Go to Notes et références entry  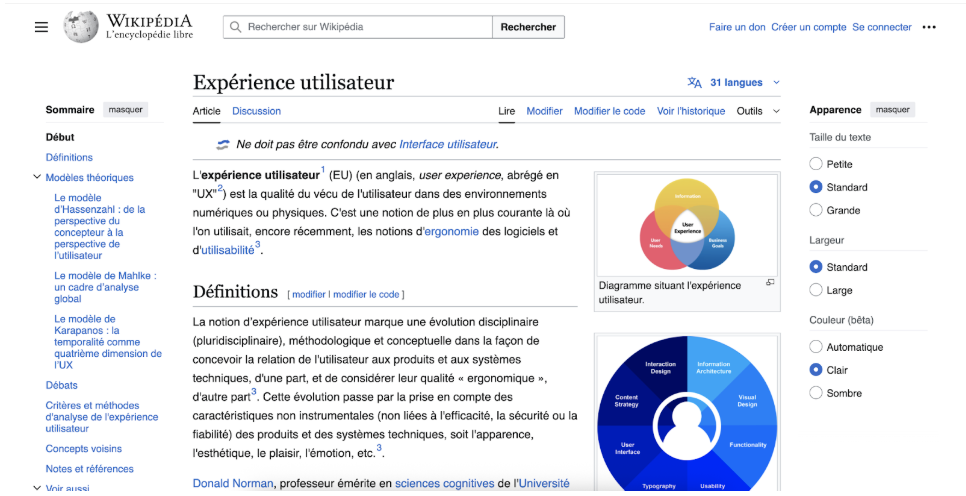tap(89, 468)
